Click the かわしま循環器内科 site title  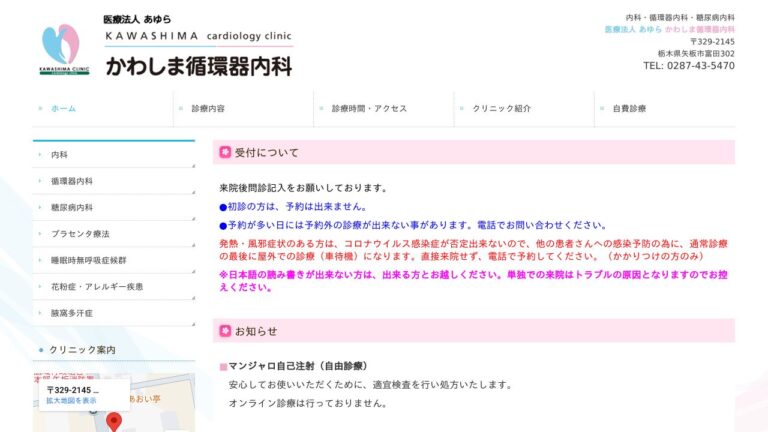click(199, 67)
